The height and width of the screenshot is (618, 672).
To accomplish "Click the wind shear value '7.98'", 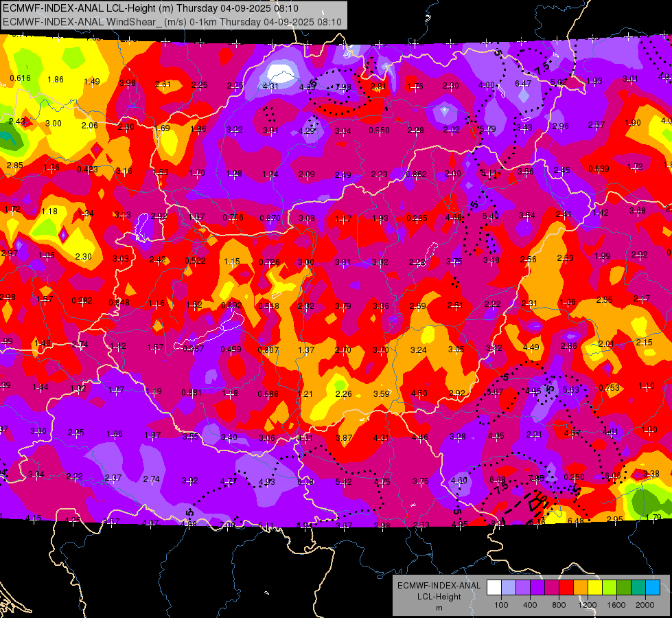I will pyautogui.click(x=343, y=87).
